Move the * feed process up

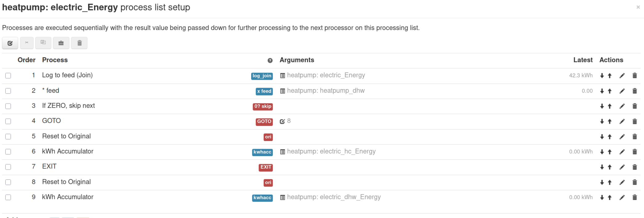pyautogui.click(x=609, y=91)
